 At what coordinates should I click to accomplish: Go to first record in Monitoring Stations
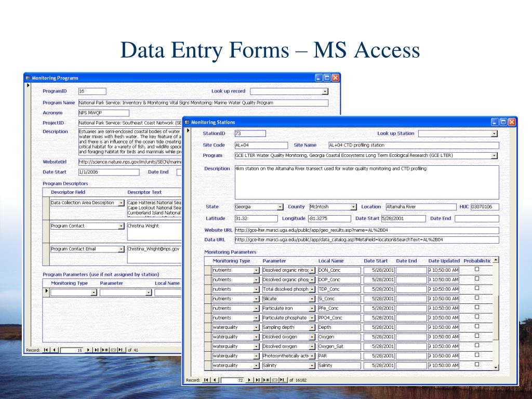coord(206,380)
